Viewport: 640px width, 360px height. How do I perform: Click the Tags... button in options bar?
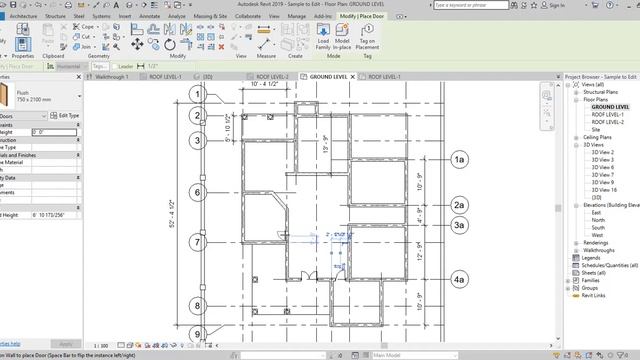(100, 66)
